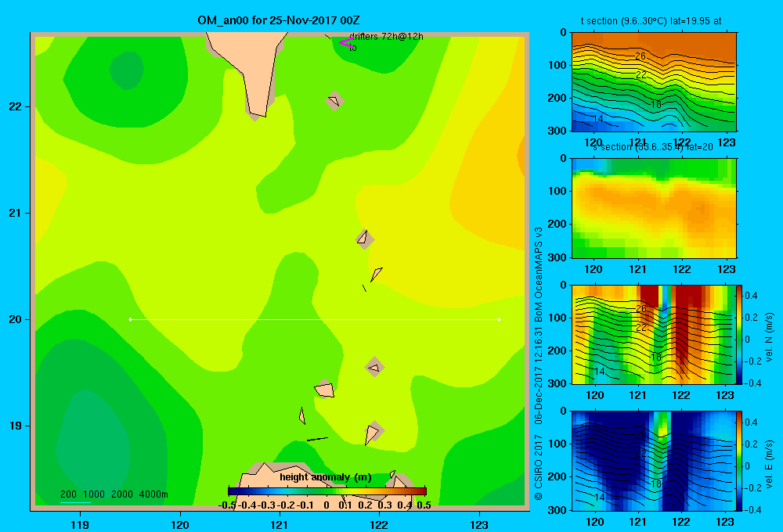Screen dimensions: 783x532
Task: Click the height anomaly color bar
Action: (327, 491)
